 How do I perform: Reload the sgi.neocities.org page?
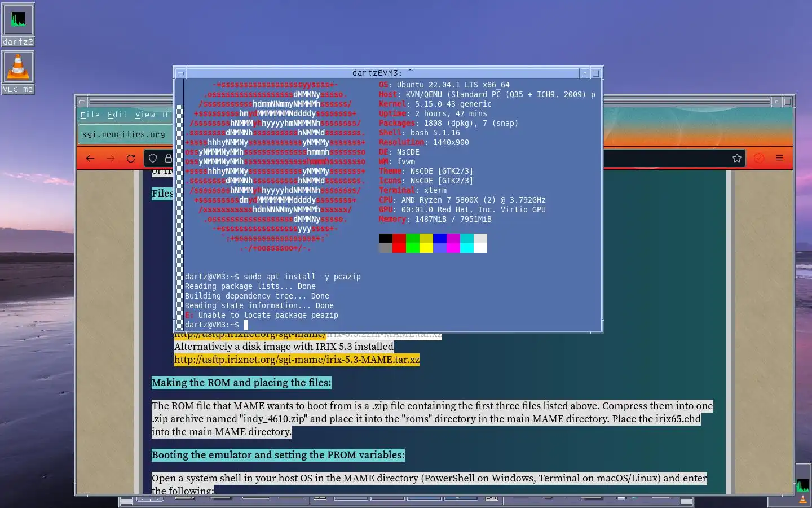[131, 159]
